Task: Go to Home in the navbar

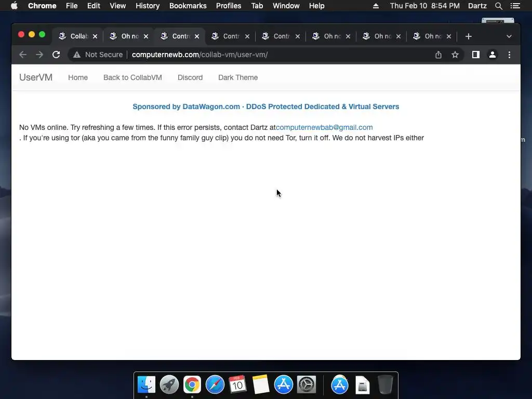Action: click(x=78, y=77)
